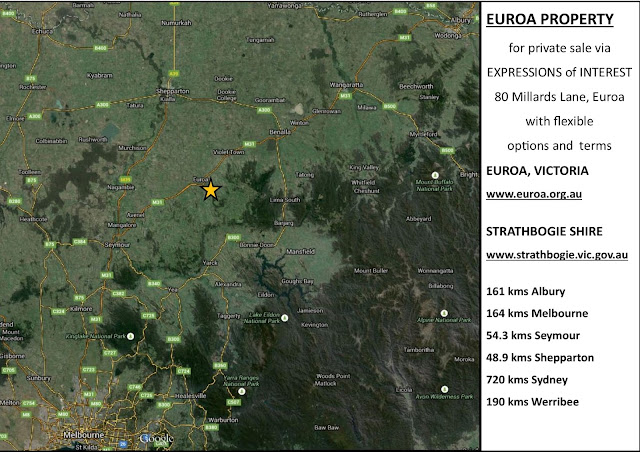Image resolution: width=640 pixels, height=452 pixels.
Task: Click the Wodonga label on the map
Action: click(x=448, y=36)
